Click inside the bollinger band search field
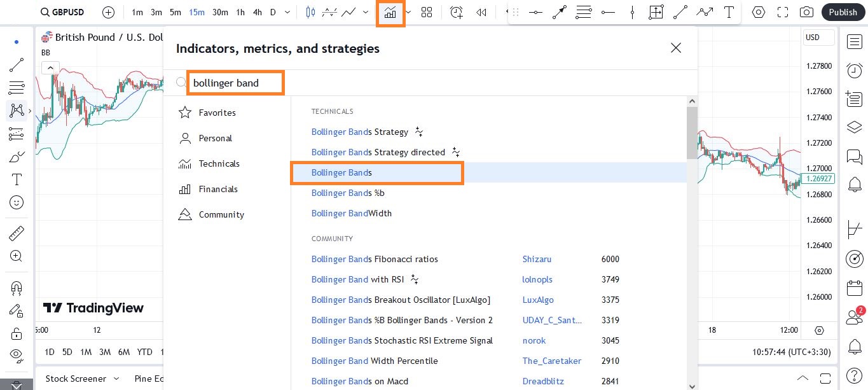The width and height of the screenshot is (868, 390). (x=235, y=83)
